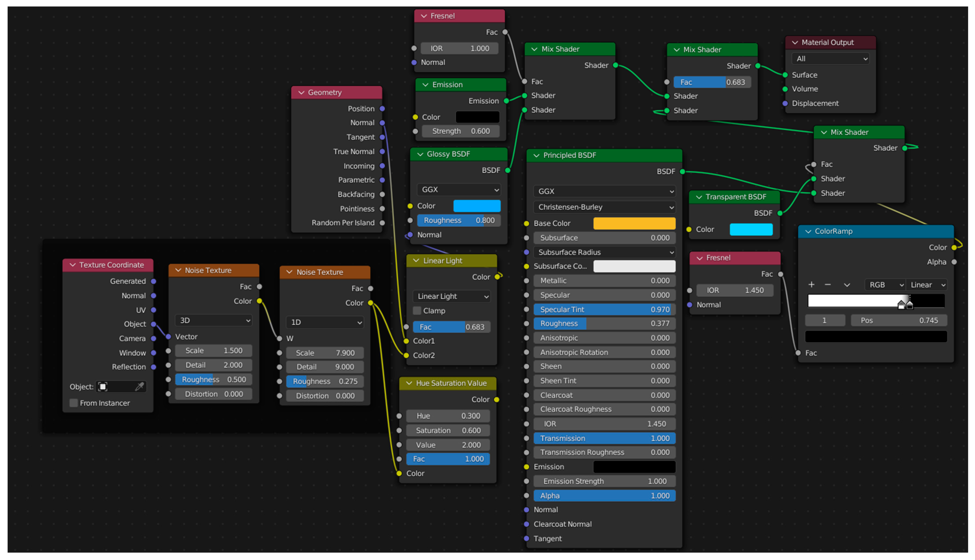Open the Subsurface Radius dropdown

tap(605, 252)
